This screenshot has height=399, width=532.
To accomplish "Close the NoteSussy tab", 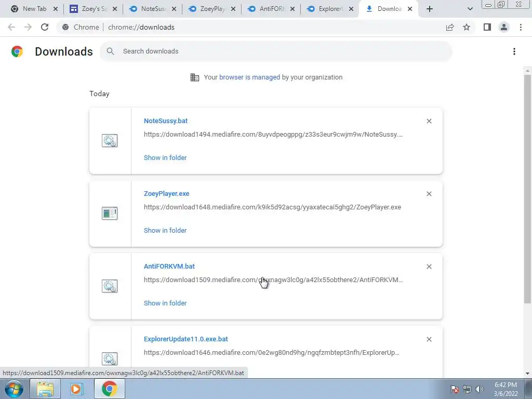I will point(174,9).
